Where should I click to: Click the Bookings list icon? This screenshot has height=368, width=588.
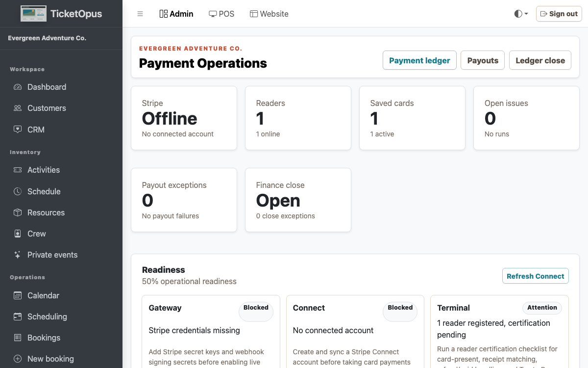18,338
